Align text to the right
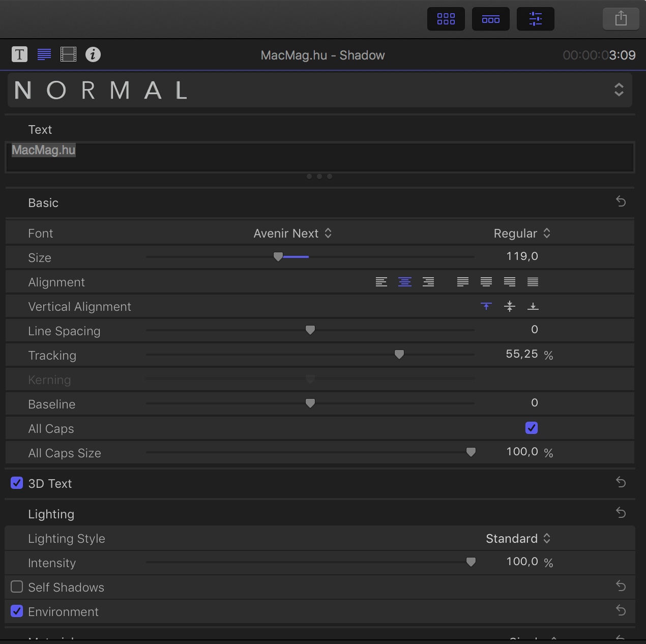 pos(428,282)
